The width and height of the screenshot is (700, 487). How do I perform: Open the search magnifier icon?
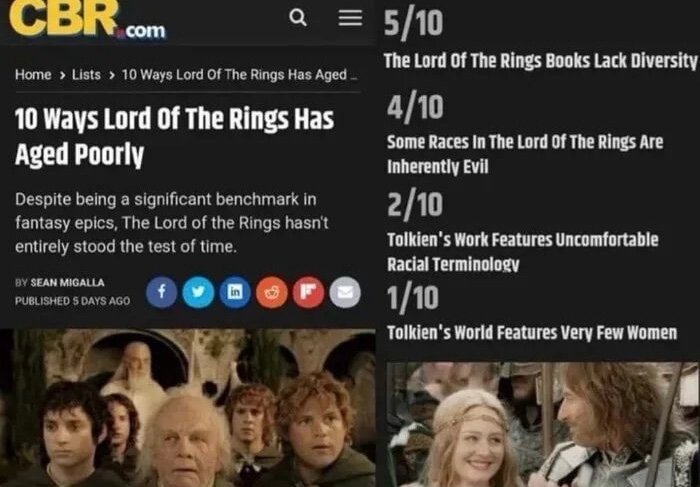tap(298, 18)
